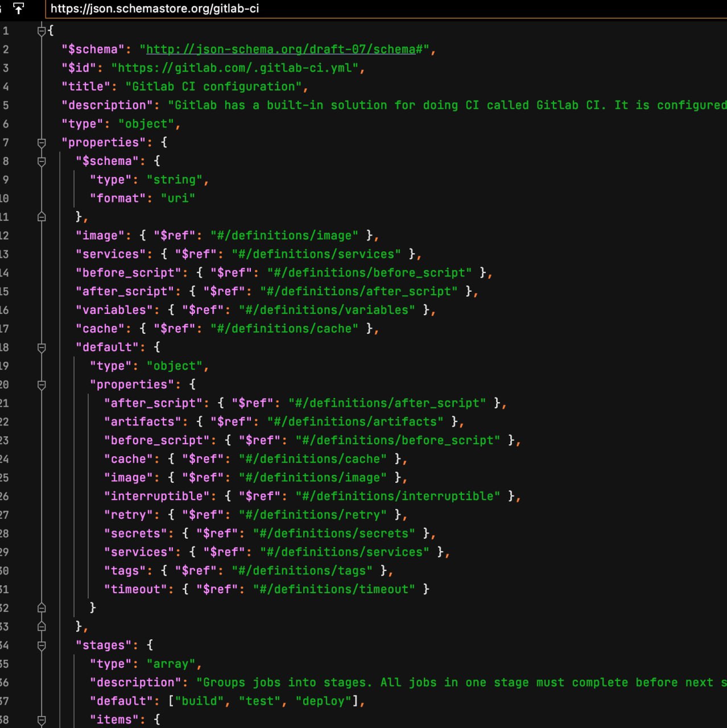
Task: Click the "string" type value
Action: [x=175, y=180]
